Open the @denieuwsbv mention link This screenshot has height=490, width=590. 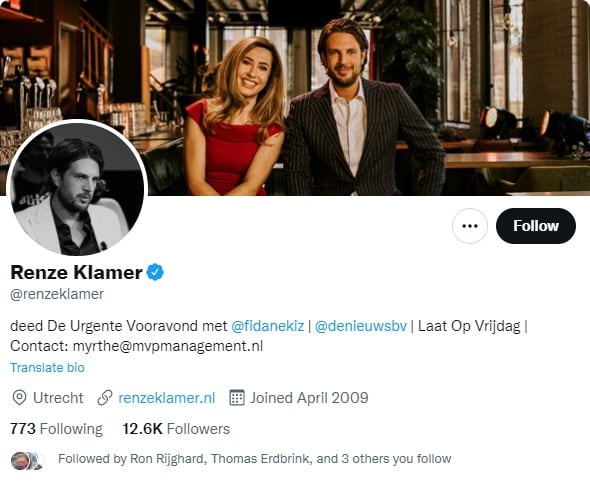[x=360, y=326]
